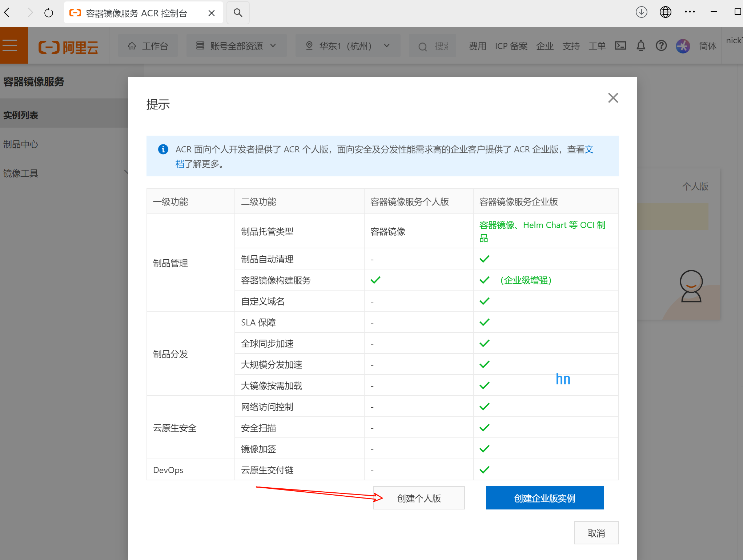Image resolution: width=743 pixels, height=560 pixels.
Task: Open notifications bell
Action: [x=641, y=46]
